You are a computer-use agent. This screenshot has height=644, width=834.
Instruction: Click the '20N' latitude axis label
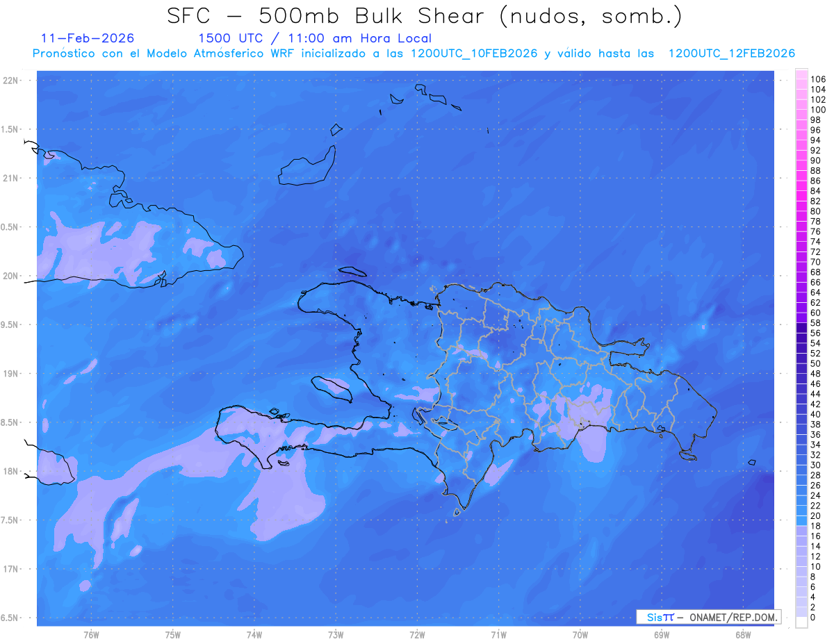(10, 276)
